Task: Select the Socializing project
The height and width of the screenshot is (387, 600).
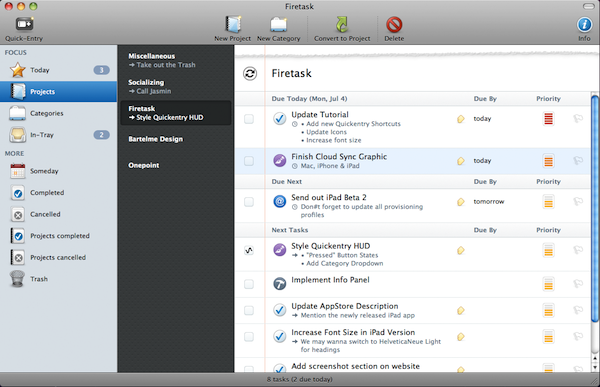Action: 176,87
